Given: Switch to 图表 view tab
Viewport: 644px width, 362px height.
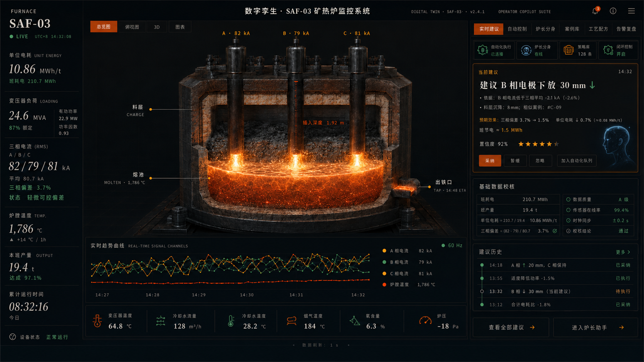Looking at the screenshot, I should coord(180,27).
